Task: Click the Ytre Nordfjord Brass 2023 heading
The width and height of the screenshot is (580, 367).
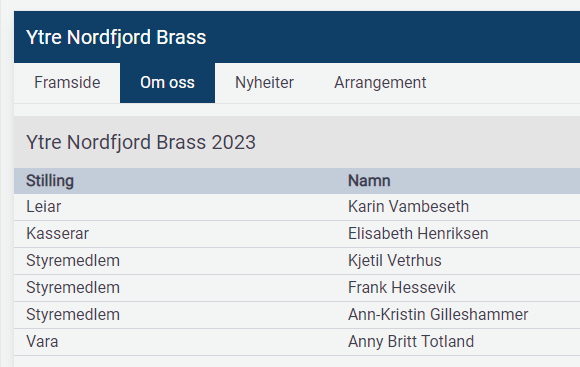Action: pos(141,142)
